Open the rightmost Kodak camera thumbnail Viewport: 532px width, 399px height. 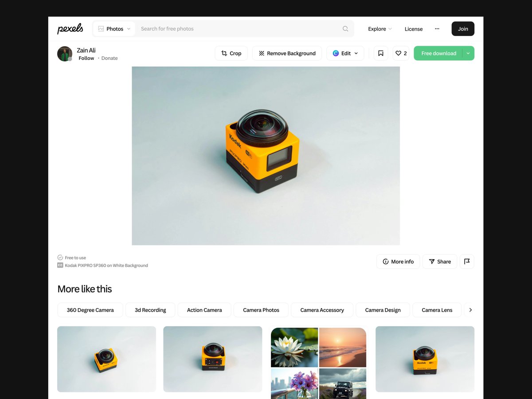(425, 359)
